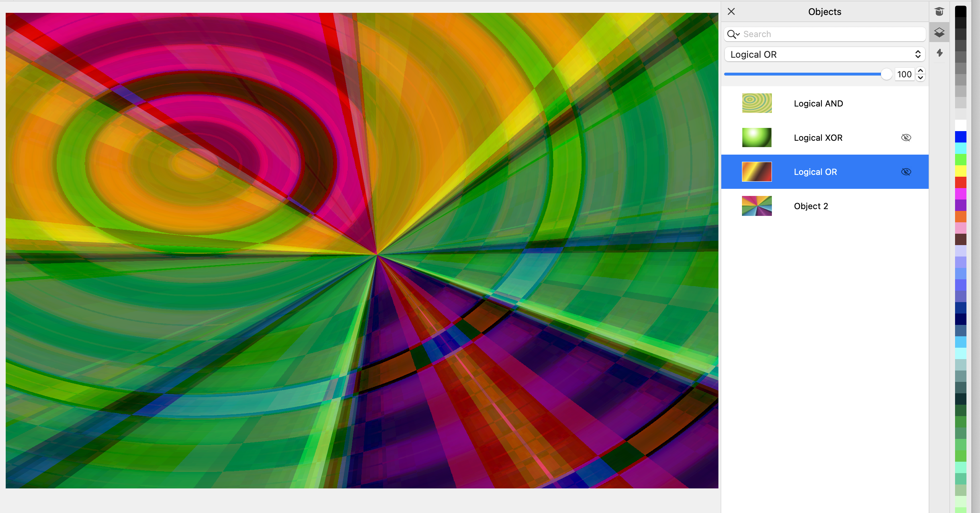Pick the pink palette swatch

[x=960, y=228]
